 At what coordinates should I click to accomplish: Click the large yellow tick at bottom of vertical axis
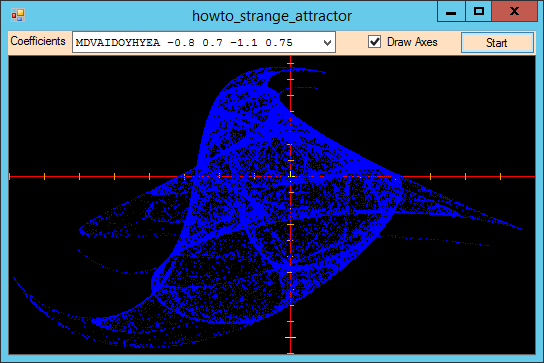point(290,337)
